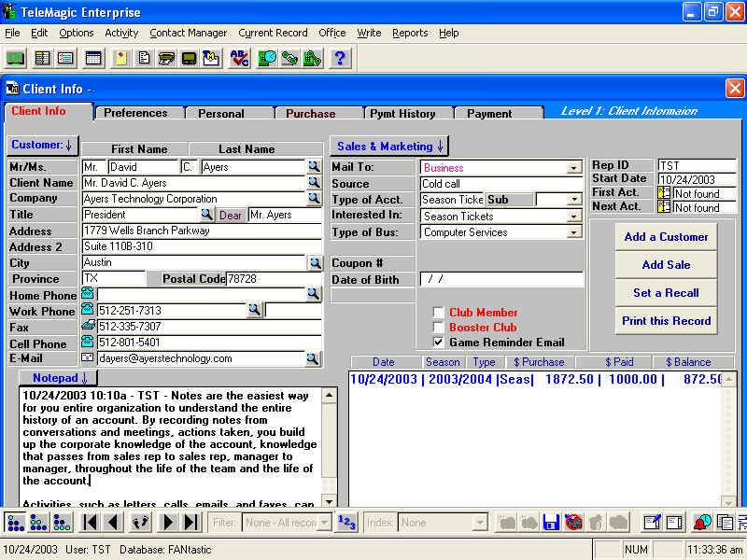The width and height of the screenshot is (747, 560).
Task: Click the magnifier beside the E-Mail field
Action: point(313,358)
